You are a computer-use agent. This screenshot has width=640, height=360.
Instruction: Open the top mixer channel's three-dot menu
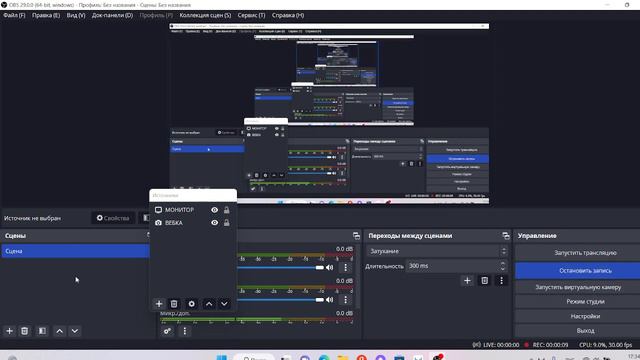(x=346, y=267)
